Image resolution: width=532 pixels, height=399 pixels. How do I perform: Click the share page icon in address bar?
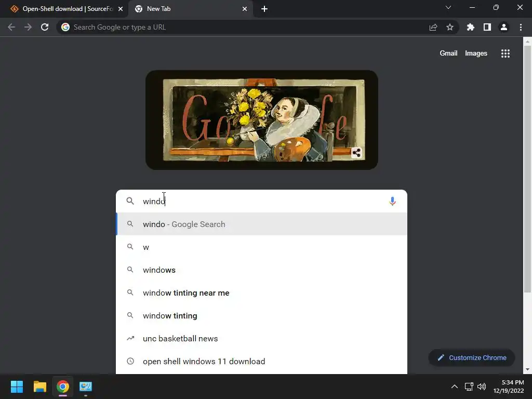tap(433, 27)
